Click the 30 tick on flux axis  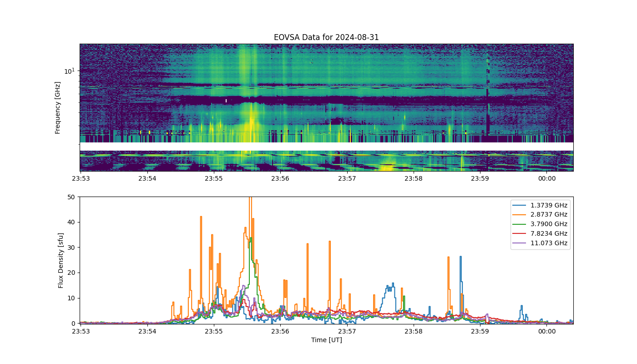71,248
